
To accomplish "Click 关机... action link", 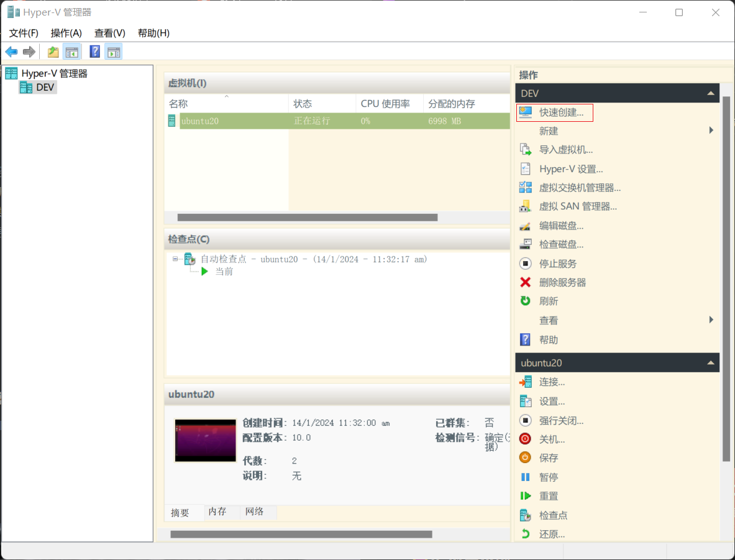I will pos(552,439).
